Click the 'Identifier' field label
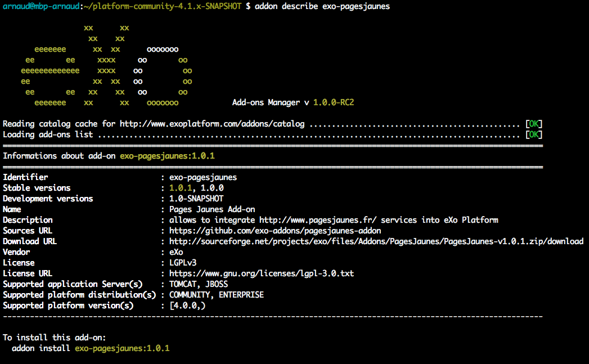589x364 pixels. tap(25, 177)
